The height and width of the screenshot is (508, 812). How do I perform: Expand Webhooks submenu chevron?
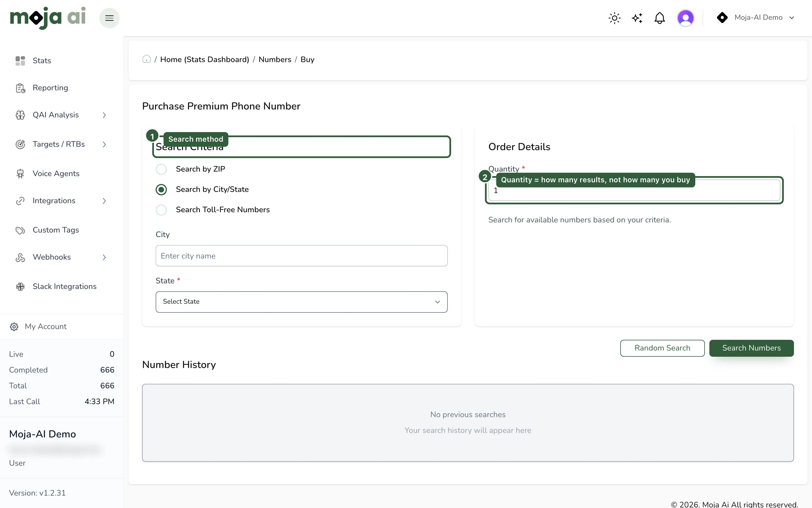pyautogui.click(x=104, y=257)
